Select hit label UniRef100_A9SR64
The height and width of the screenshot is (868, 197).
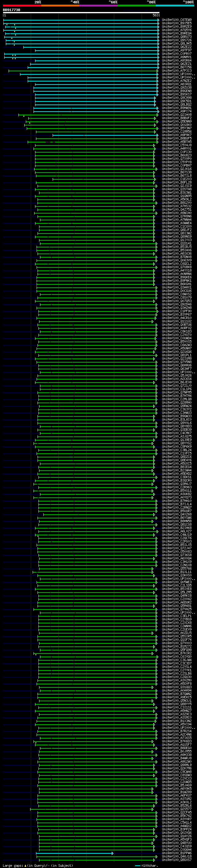(x=177, y=61)
